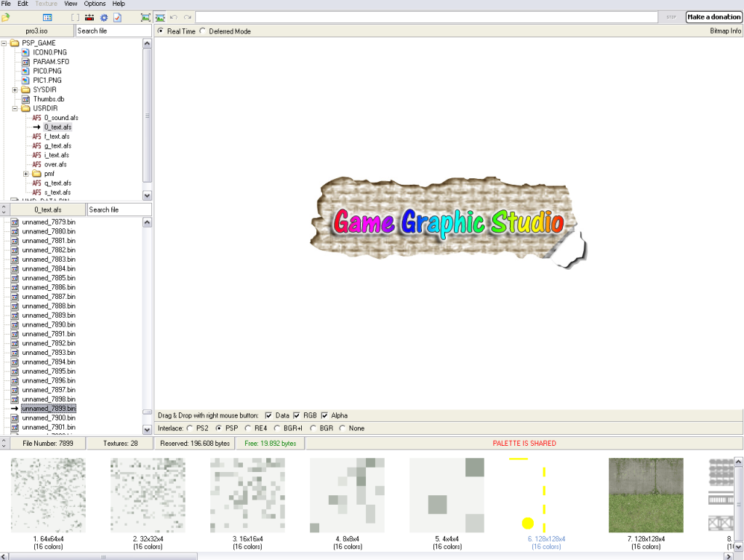744x560 pixels.
Task: Click the stepper beside File Number 7899
Action: [x=4, y=443]
